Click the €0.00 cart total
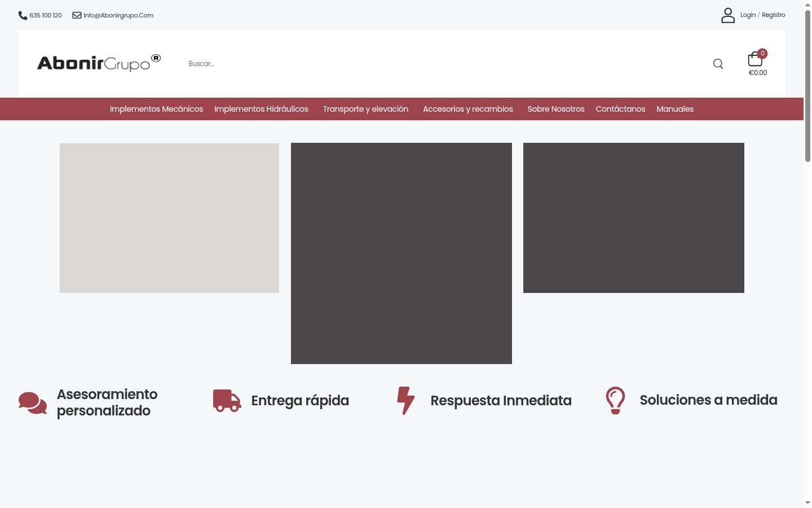 point(758,73)
